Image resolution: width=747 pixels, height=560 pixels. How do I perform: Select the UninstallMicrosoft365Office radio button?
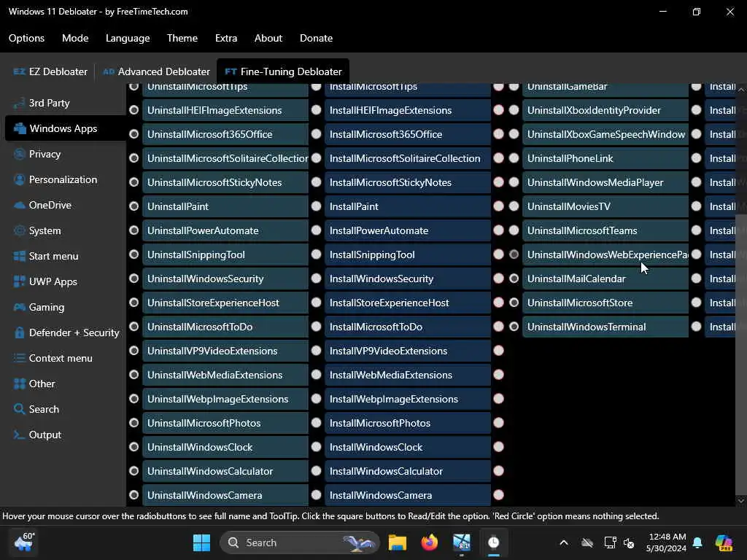[134, 134]
